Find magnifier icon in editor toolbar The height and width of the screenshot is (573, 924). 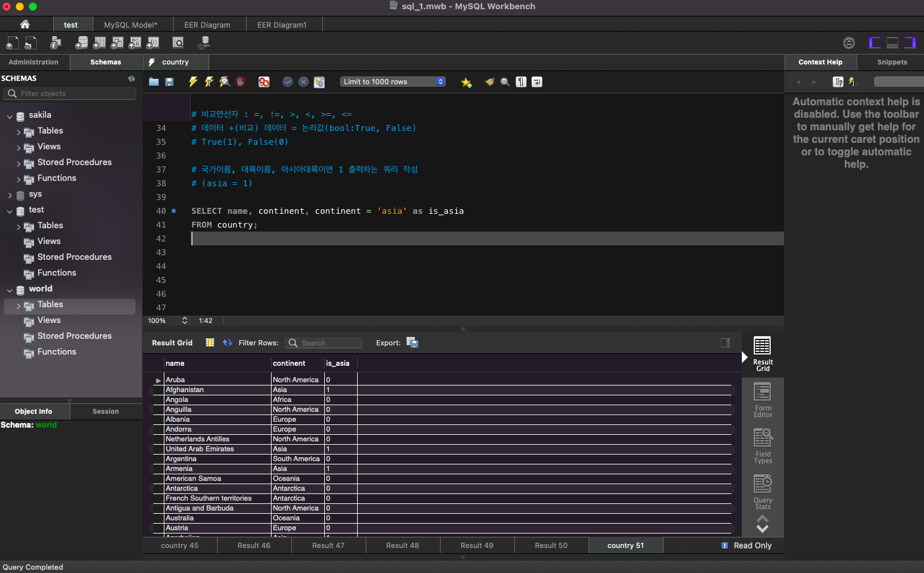505,82
